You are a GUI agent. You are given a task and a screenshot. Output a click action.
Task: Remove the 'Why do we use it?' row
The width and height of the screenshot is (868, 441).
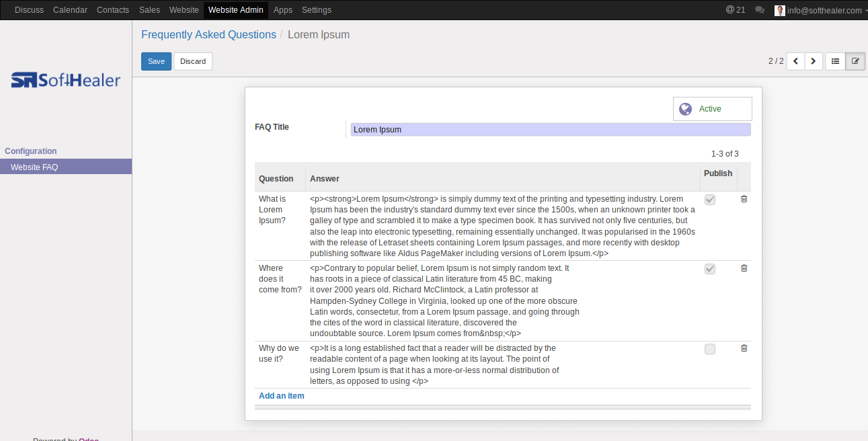[x=744, y=348]
